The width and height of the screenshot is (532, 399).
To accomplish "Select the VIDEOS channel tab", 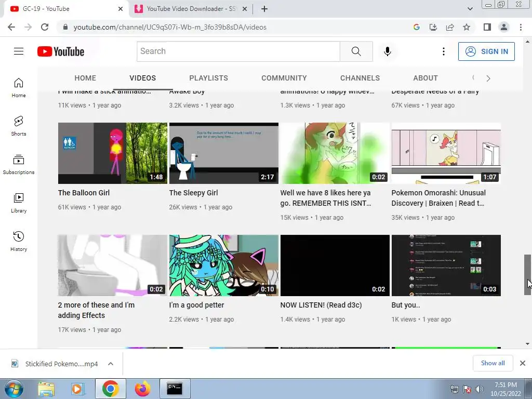I will point(142,78).
